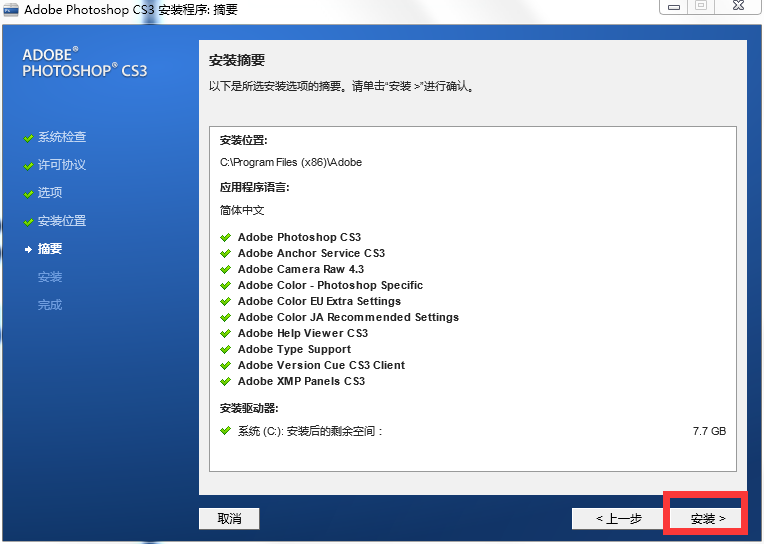Image resolution: width=764 pixels, height=544 pixels.
Task: Click the 安装位置: heading in summary box
Action: click(244, 140)
